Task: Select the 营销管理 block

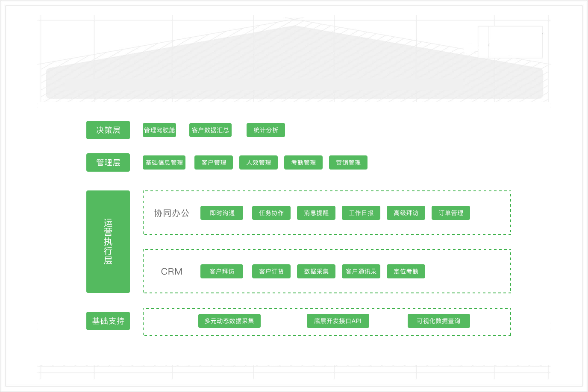Action: [348, 163]
